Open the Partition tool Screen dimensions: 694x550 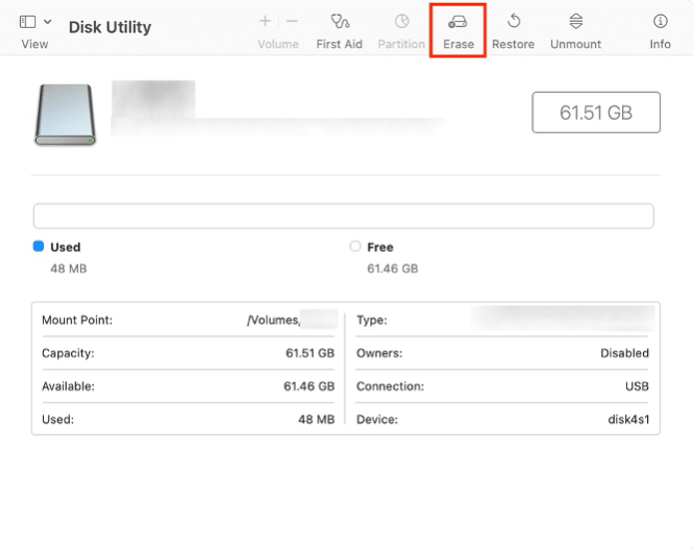point(401,32)
